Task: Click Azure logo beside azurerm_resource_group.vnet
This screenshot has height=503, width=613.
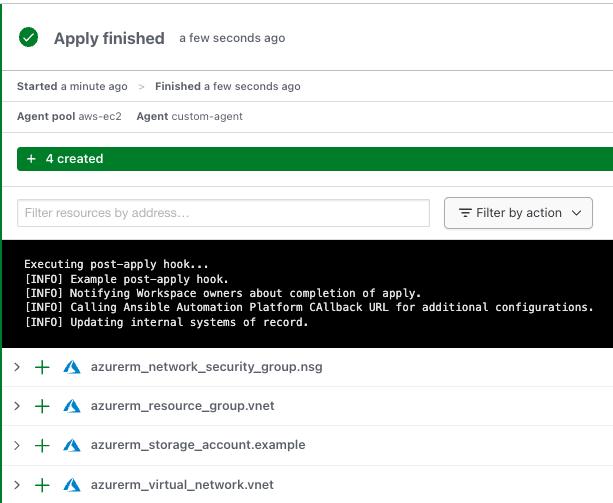Action: (72, 406)
